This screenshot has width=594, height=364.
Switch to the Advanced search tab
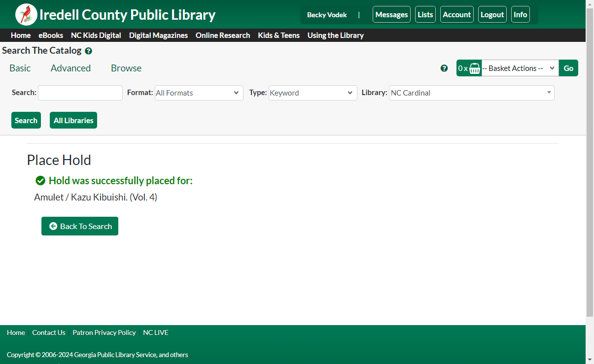pyautogui.click(x=70, y=68)
